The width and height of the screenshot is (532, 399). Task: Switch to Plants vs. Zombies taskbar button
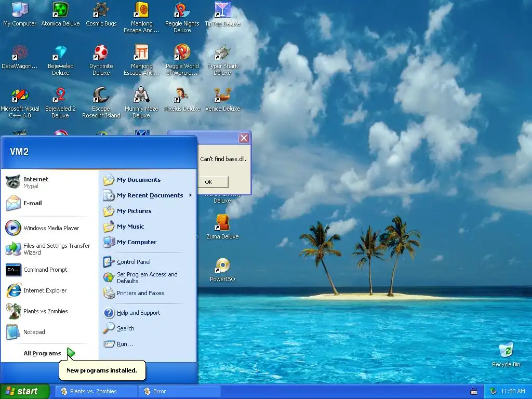coord(96,391)
